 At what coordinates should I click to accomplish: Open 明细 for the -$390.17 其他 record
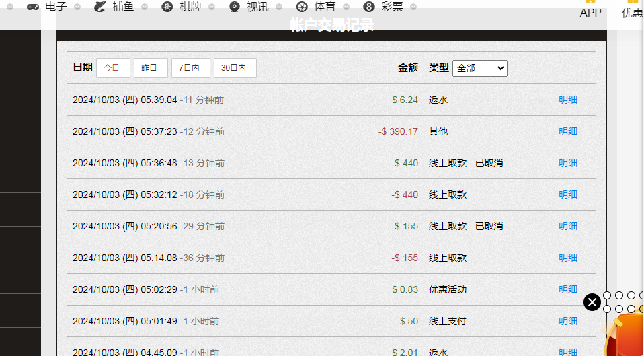point(568,131)
